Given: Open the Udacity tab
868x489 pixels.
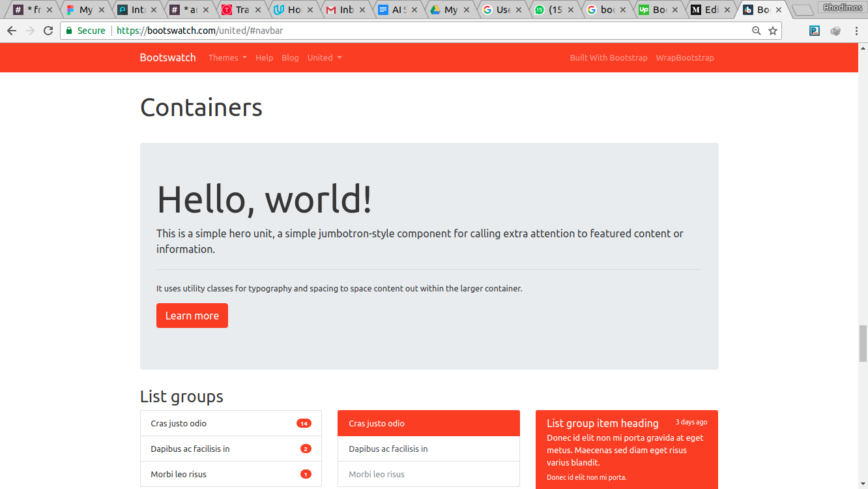Looking at the screenshot, I should pyautogui.click(x=292, y=9).
